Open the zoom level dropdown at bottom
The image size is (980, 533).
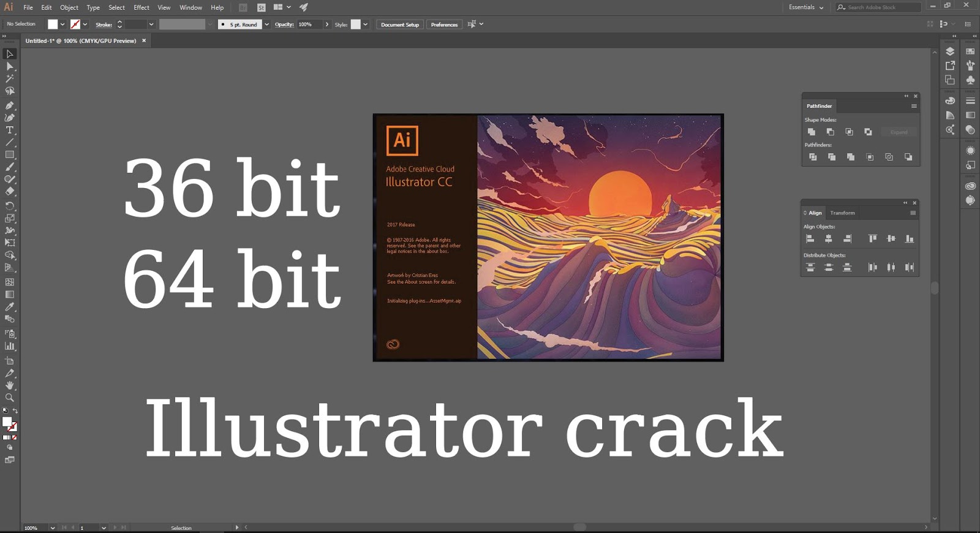pyautogui.click(x=53, y=527)
